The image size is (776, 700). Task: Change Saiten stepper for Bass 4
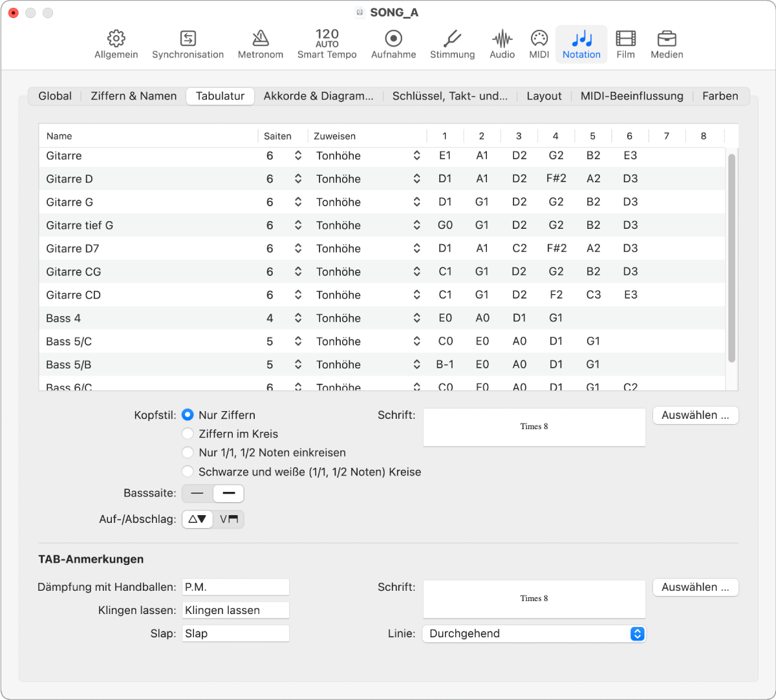298,318
